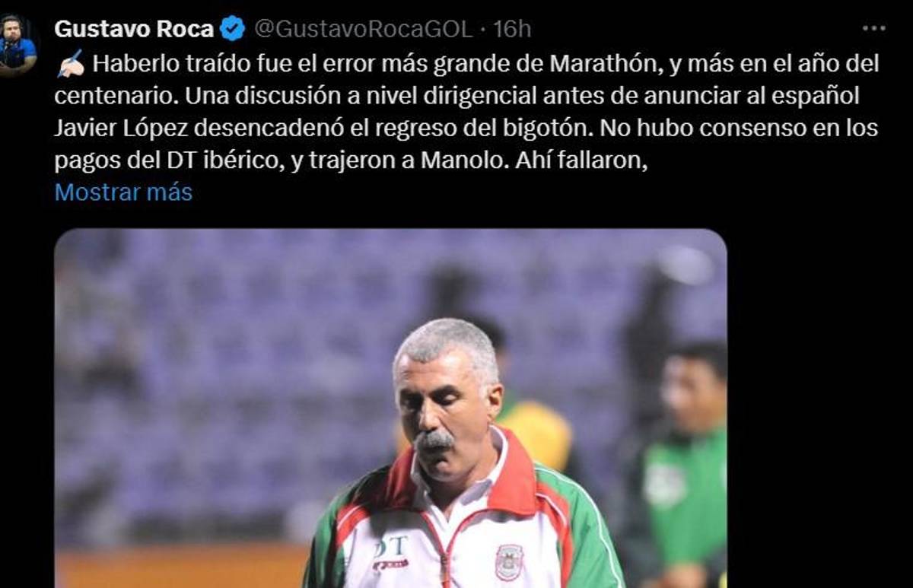This screenshot has width=913, height=588.
Task: Click the club crest on the coach's jacket
Action: 509,563
